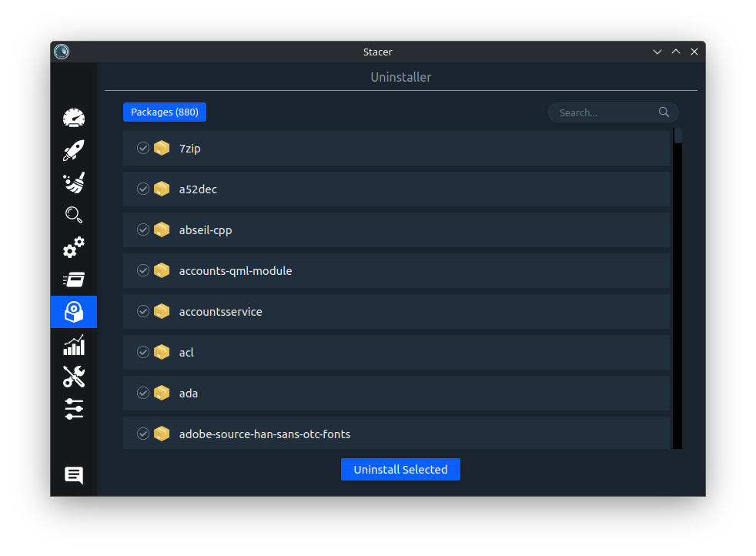
Task: Open Processes sidebar icon
Action: (x=74, y=280)
